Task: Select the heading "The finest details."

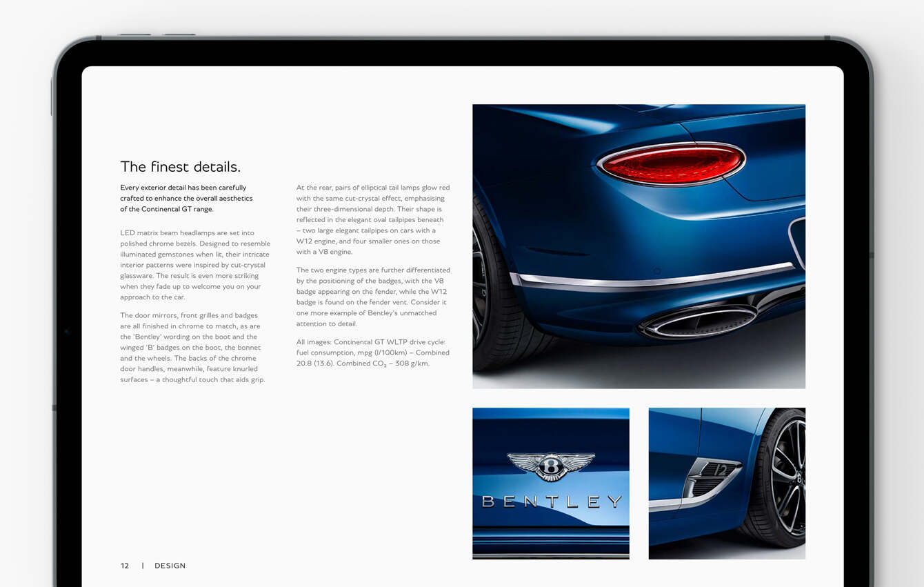Action: (181, 167)
